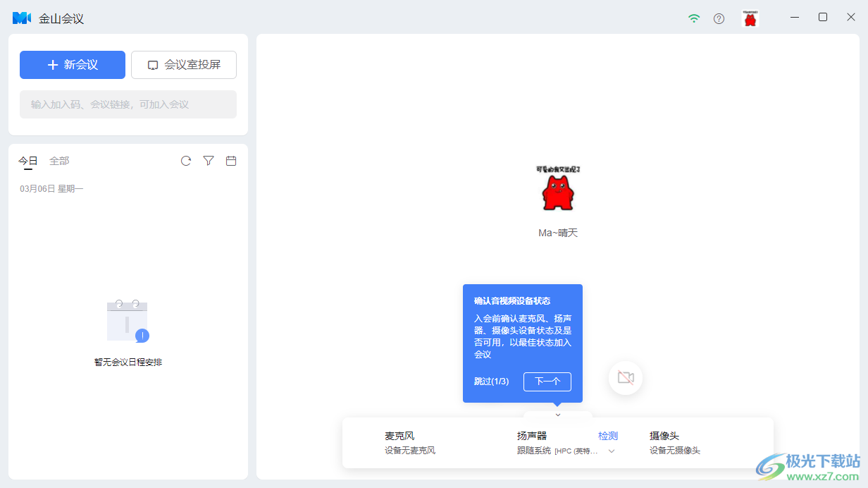This screenshot has width=868, height=488.
Task: Click 下一个 in the tooltip
Action: coord(547,382)
